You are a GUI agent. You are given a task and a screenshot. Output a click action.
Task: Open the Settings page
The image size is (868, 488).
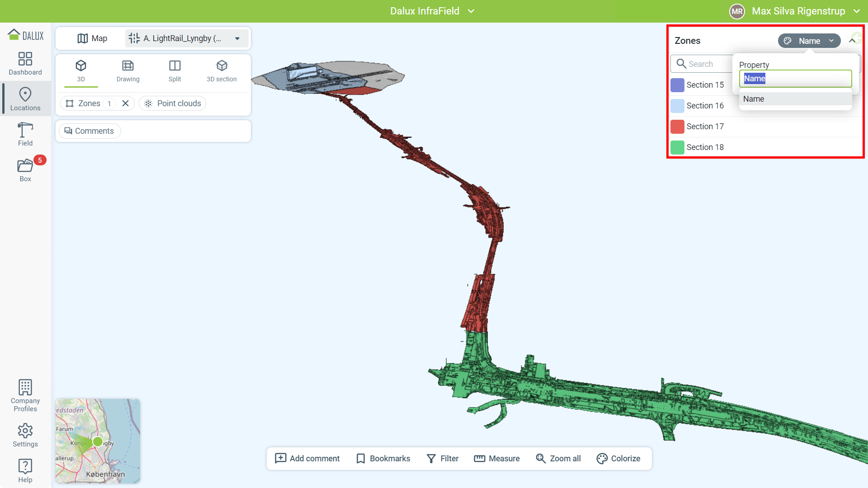[25, 436]
